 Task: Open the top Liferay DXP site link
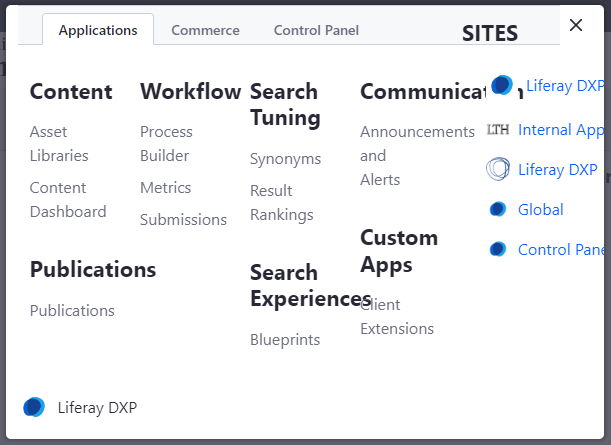tap(565, 86)
